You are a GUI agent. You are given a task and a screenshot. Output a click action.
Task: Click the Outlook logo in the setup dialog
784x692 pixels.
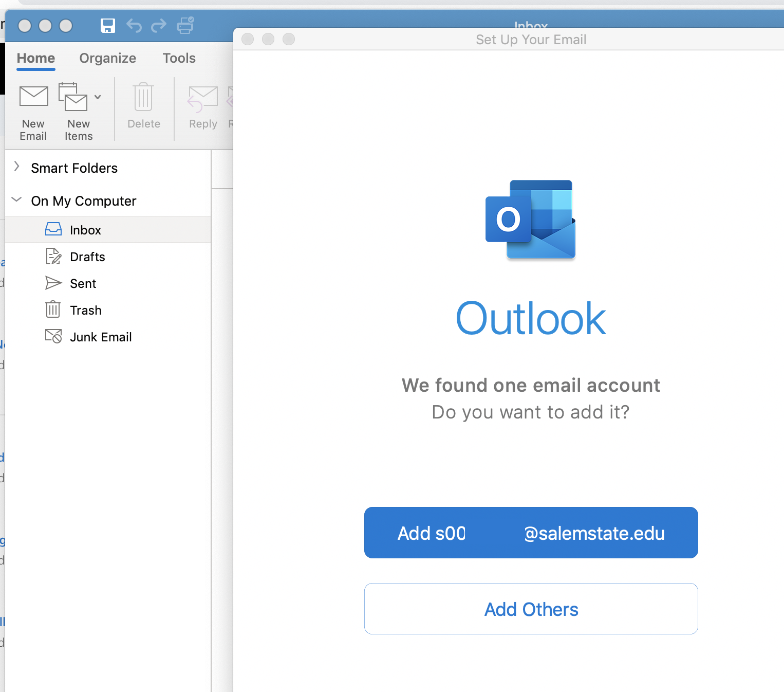click(x=531, y=220)
